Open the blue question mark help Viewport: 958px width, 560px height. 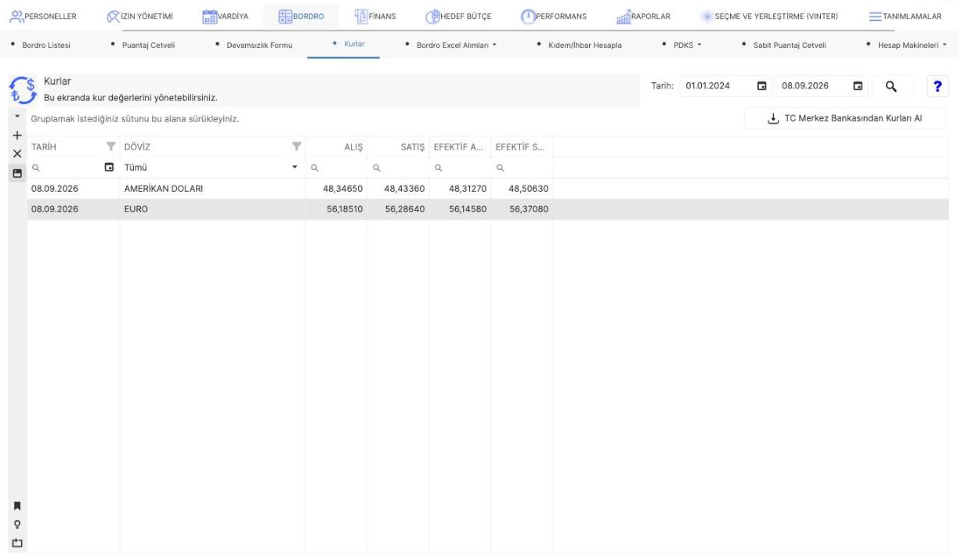[937, 85]
